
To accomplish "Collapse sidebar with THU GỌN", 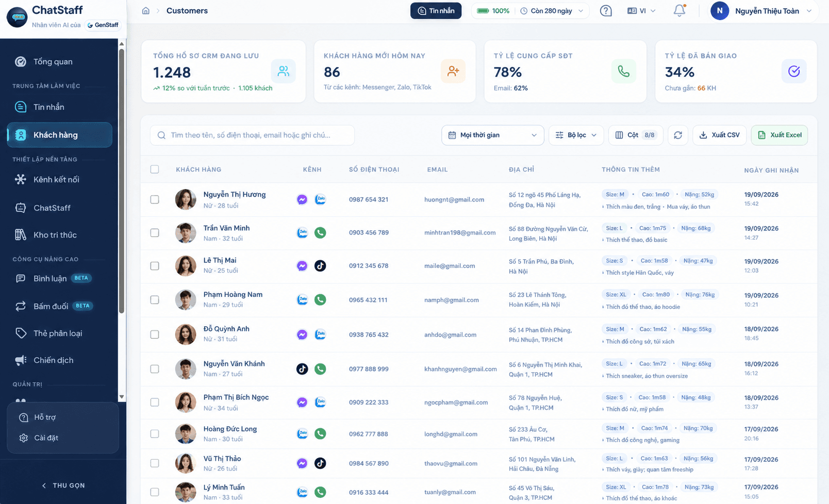I will click(63, 485).
